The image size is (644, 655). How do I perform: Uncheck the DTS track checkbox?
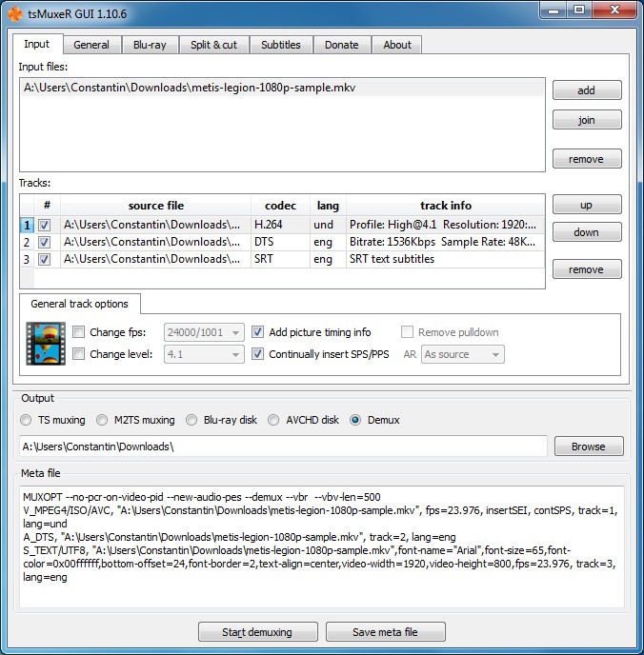point(44,242)
